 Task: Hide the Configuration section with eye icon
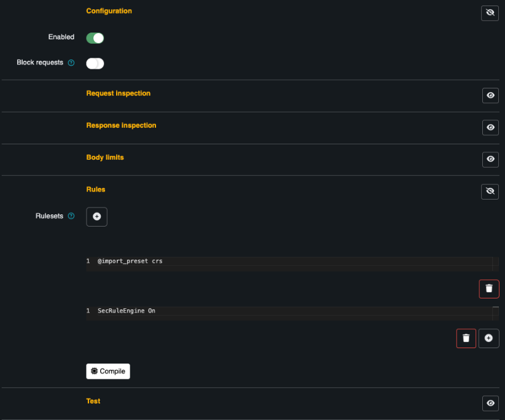[490, 13]
